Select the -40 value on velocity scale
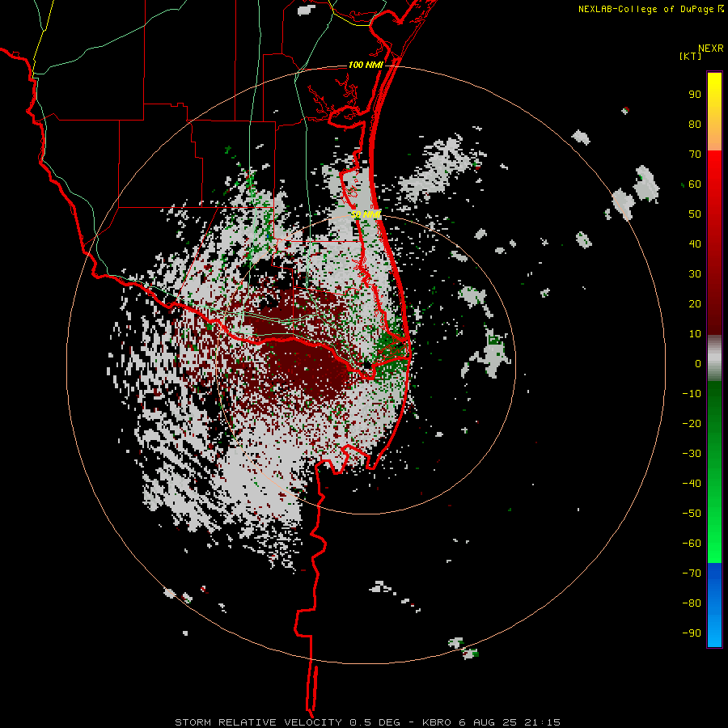Image resolution: width=728 pixels, height=728 pixels. coord(692,484)
